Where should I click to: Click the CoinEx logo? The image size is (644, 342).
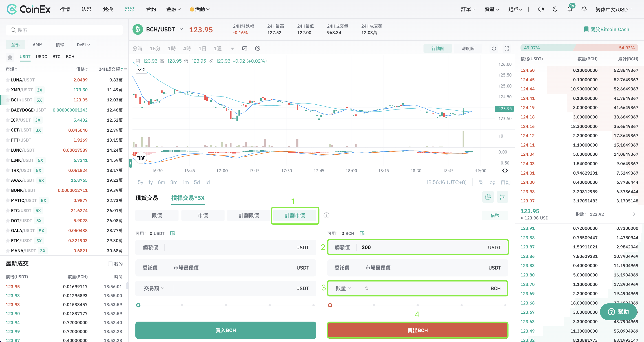(28, 9)
